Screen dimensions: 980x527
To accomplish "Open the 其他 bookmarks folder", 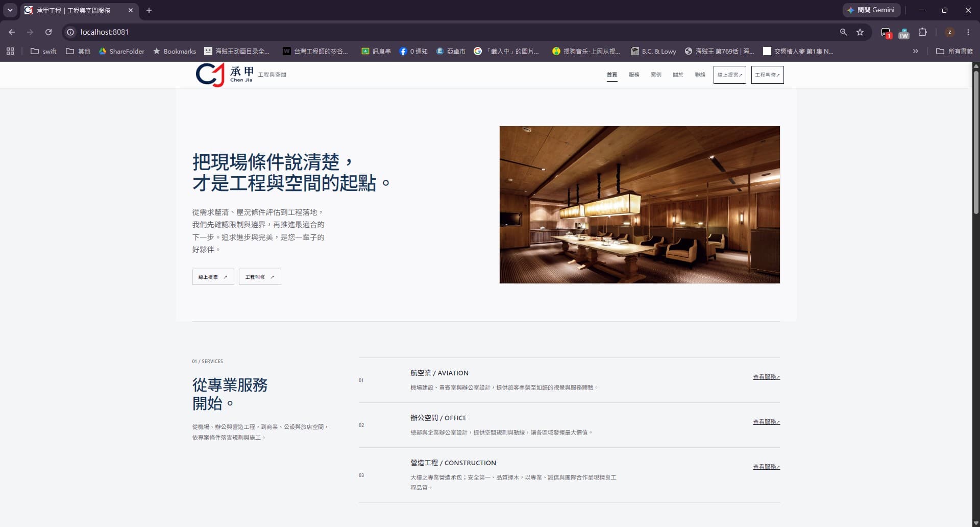I will pos(78,51).
